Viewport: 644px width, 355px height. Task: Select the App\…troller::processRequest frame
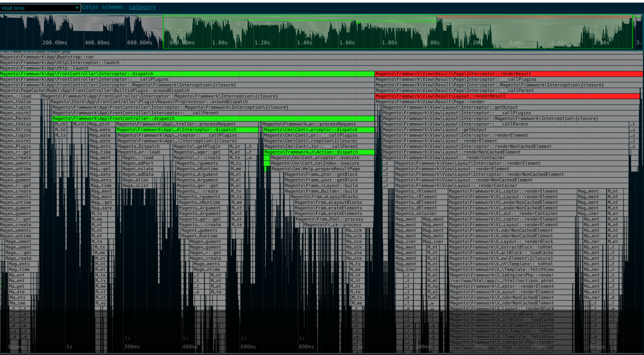tap(187, 125)
